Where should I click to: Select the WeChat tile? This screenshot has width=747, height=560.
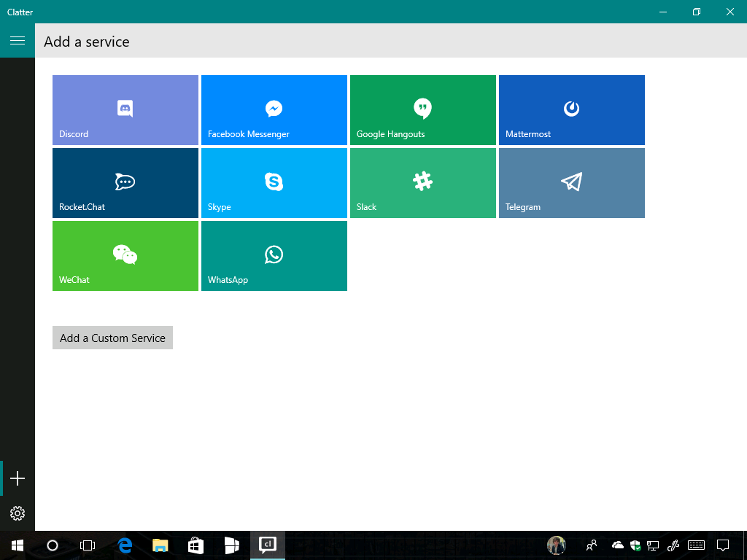125,256
